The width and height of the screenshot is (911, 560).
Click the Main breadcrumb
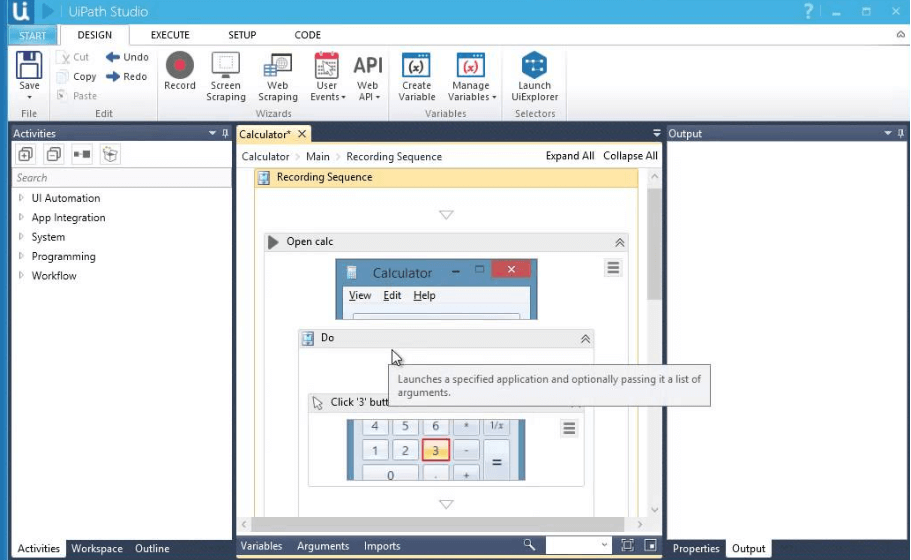(318, 156)
